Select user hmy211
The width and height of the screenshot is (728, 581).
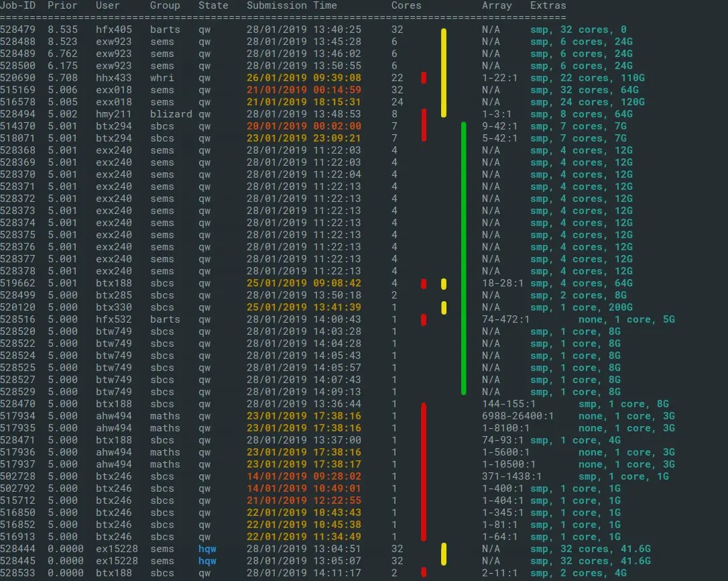[x=114, y=114]
